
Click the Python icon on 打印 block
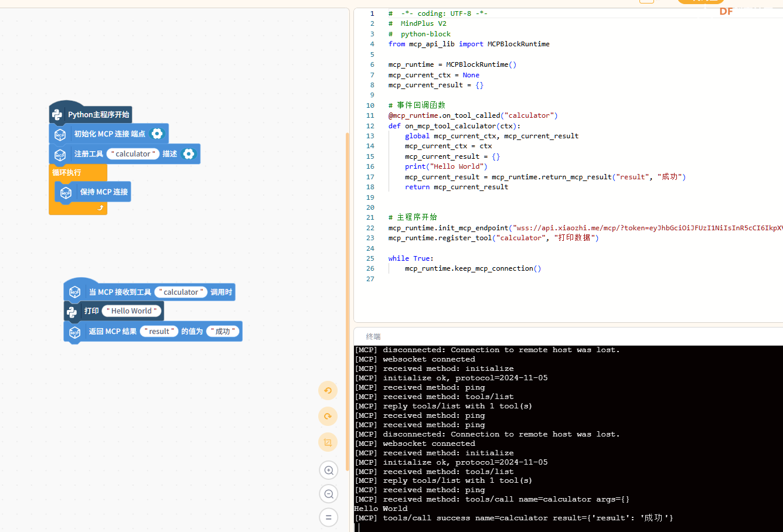click(x=72, y=312)
